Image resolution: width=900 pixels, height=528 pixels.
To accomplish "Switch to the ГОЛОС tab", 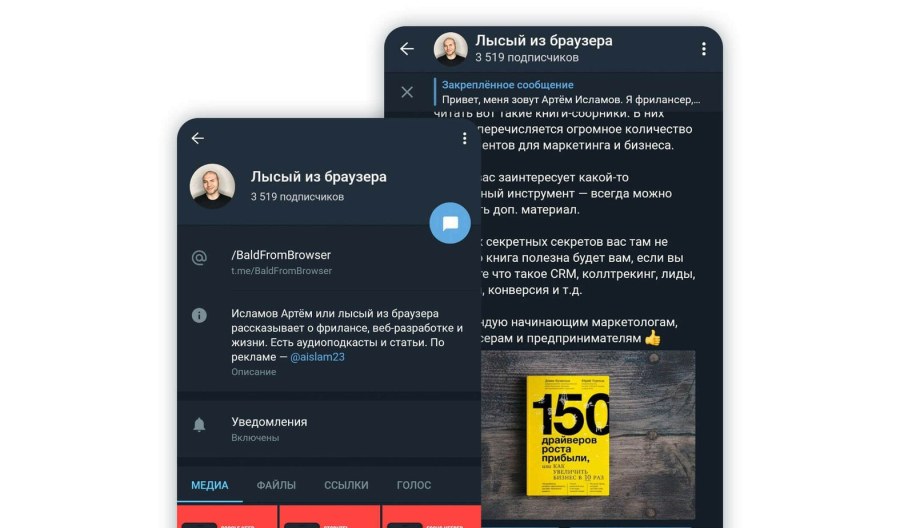I will (x=414, y=485).
